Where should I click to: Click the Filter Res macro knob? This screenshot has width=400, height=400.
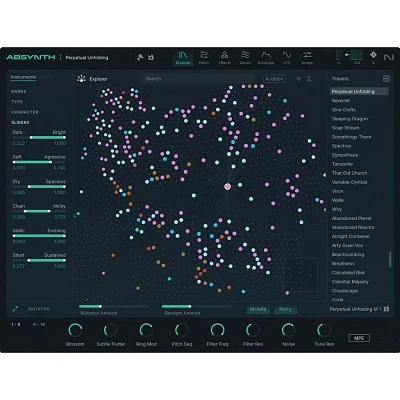(253, 330)
